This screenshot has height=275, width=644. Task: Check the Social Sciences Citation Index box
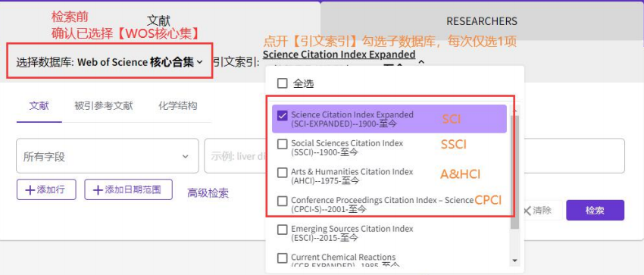282,145
